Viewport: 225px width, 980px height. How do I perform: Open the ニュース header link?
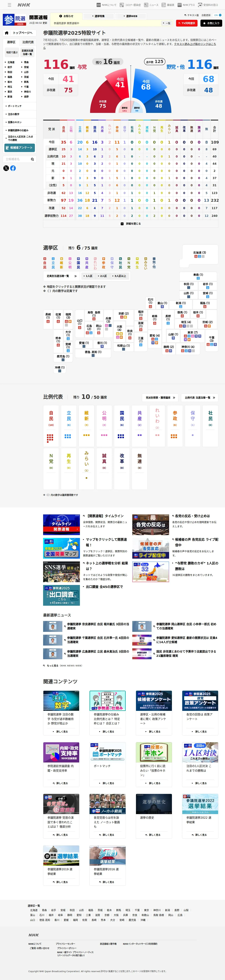[x=151, y=5]
